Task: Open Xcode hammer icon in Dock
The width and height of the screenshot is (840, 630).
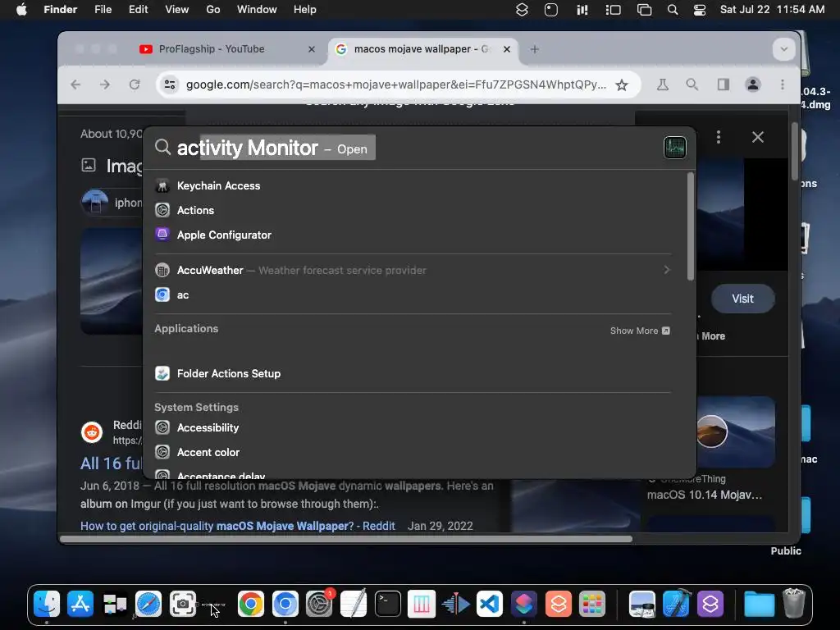Action: [676, 604]
